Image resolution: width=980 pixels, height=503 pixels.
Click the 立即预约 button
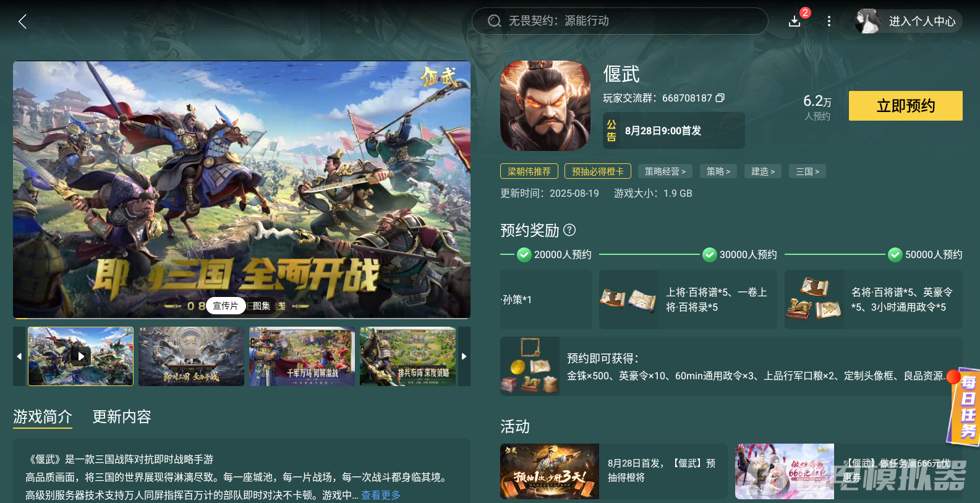click(905, 106)
